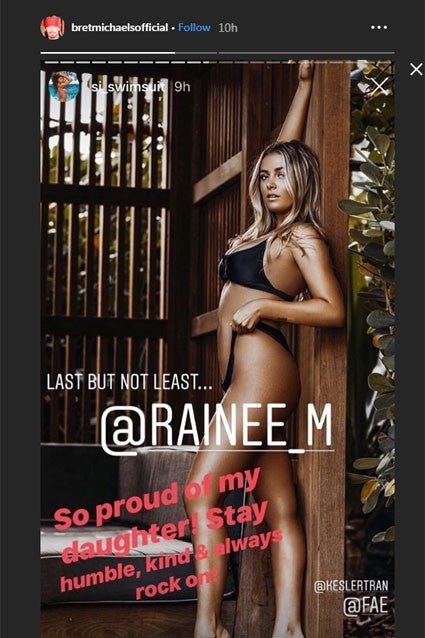Follow bretmichaelsofficial

pyautogui.click(x=194, y=28)
